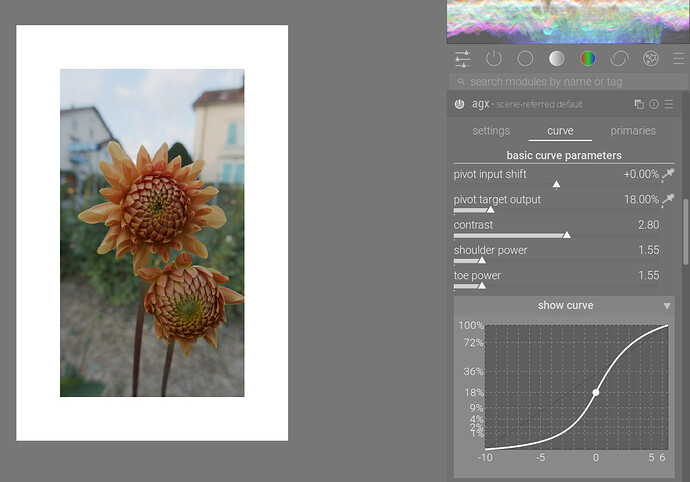Select the effects module group sparkle icon
The width and height of the screenshot is (690, 482).
[651, 59]
